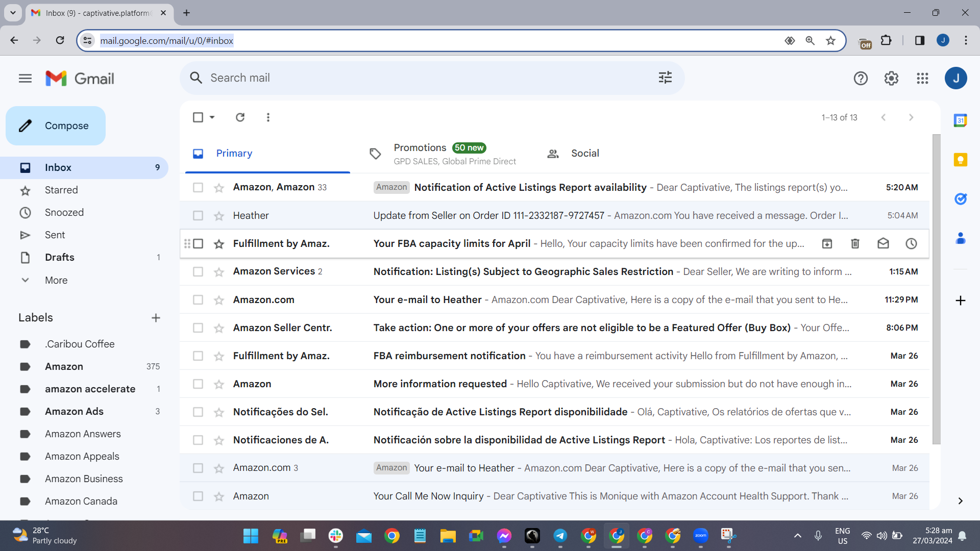Open Google Keep side panel
Image resolution: width=980 pixels, height=551 pixels.
click(x=960, y=160)
